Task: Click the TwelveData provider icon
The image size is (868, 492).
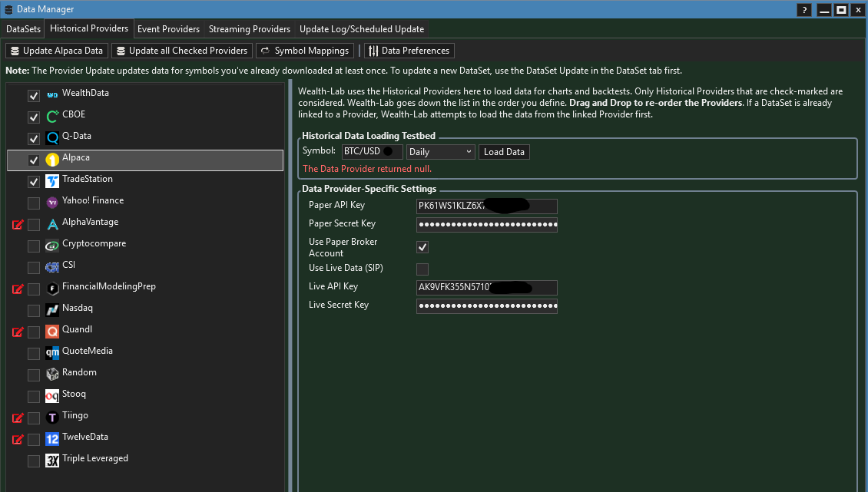Action: pyautogui.click(x=52, y=439)
